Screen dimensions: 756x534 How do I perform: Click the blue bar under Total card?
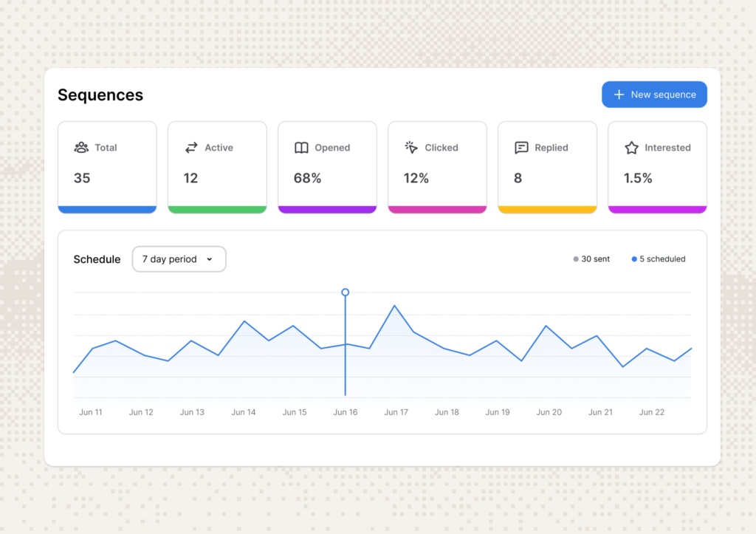[x=107, y=210]
